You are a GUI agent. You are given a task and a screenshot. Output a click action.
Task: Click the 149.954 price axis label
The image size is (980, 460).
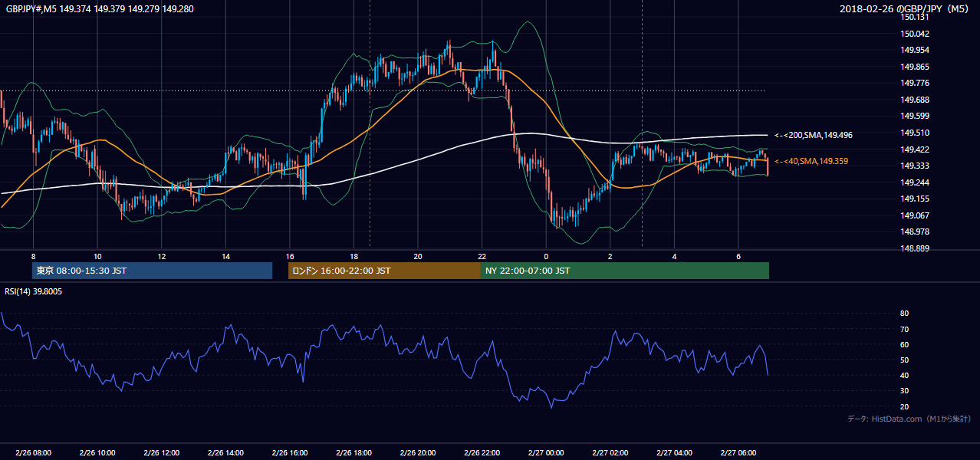[x=916, y=50]
